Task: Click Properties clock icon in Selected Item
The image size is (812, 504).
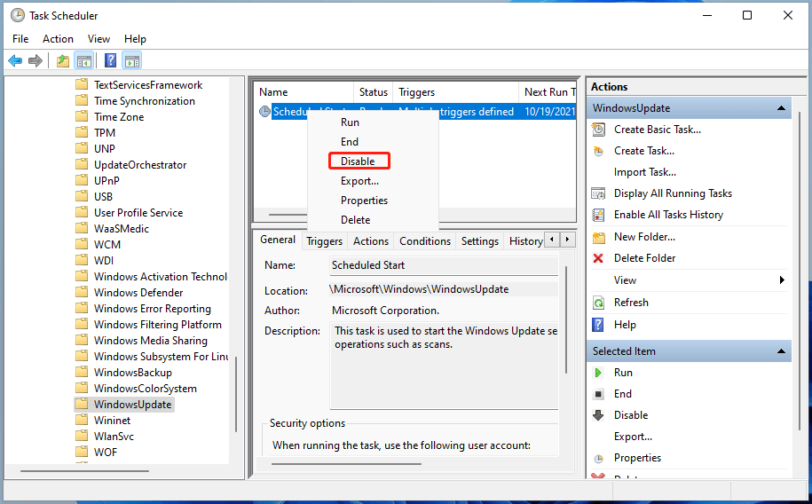Action: click(x=599, y=459)
